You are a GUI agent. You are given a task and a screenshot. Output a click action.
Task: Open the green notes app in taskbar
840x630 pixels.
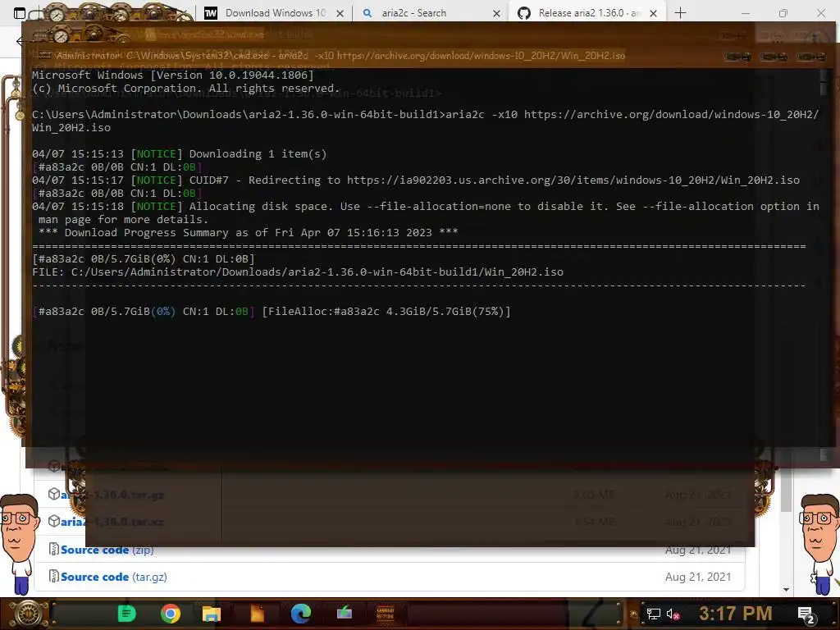click(x=127, y=614)
